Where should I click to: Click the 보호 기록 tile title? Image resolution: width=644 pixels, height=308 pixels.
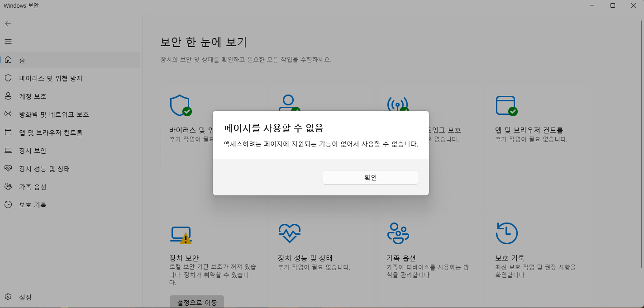point(510,258)
